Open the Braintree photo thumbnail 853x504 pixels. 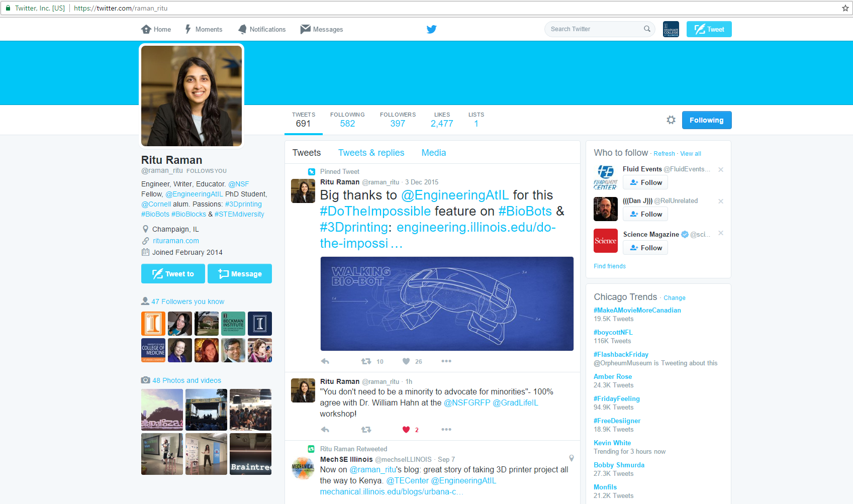coord(250,454)
